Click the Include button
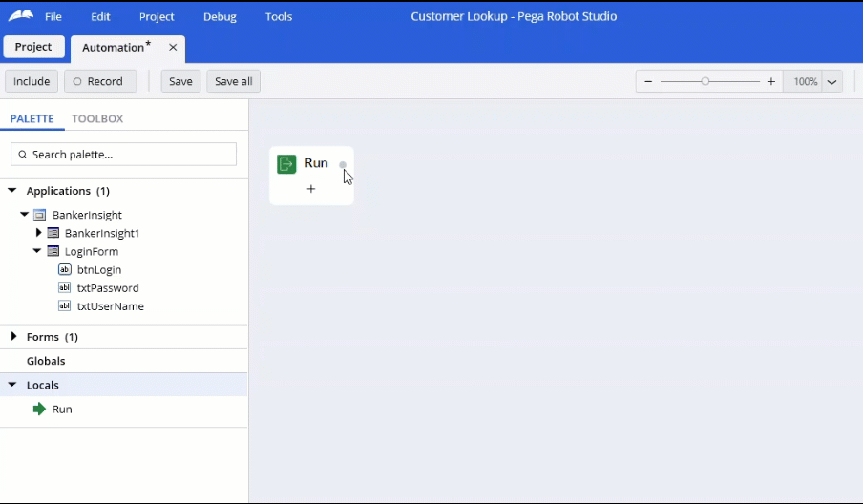The image size is (863, 504). click(32, 81)
